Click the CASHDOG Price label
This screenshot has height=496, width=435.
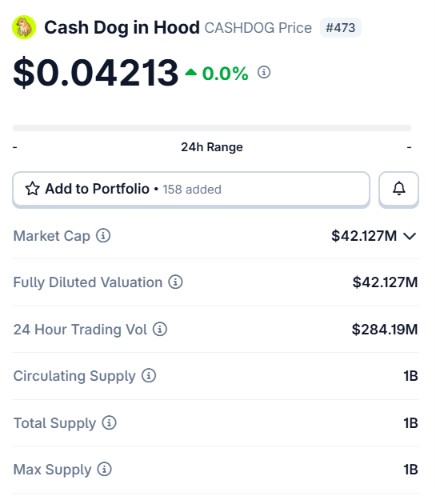click(258, 28)
